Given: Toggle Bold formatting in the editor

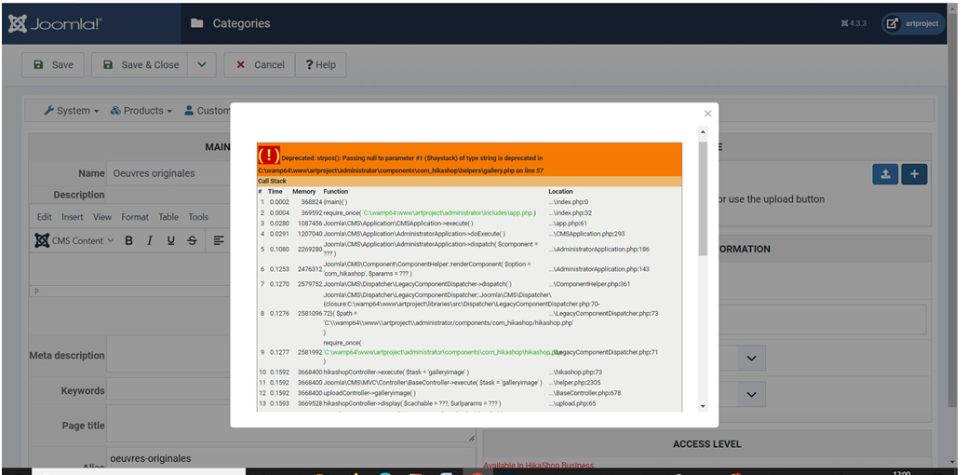Looking at the screenshot, I should (x=128, y=240).
